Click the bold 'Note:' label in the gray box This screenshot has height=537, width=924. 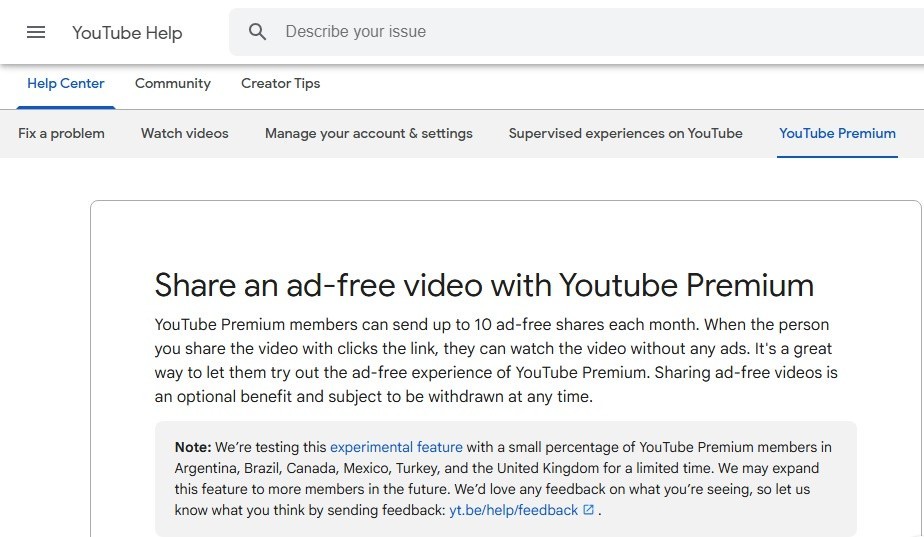(193, 447)
